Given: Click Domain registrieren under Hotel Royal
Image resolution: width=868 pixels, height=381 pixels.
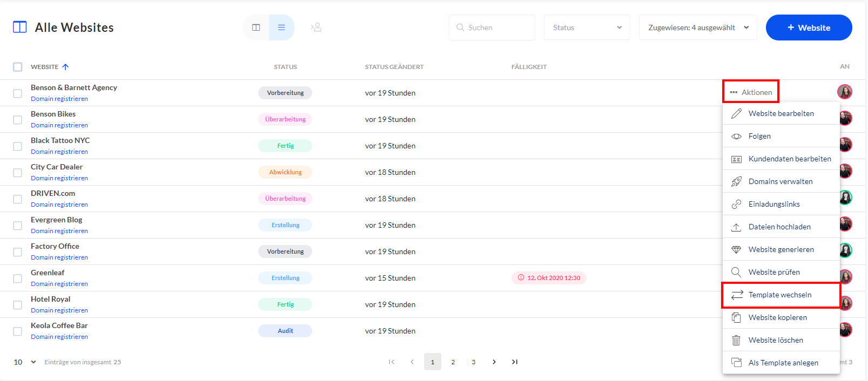Looking at the screenshot, I should click(x=59, y=310).
